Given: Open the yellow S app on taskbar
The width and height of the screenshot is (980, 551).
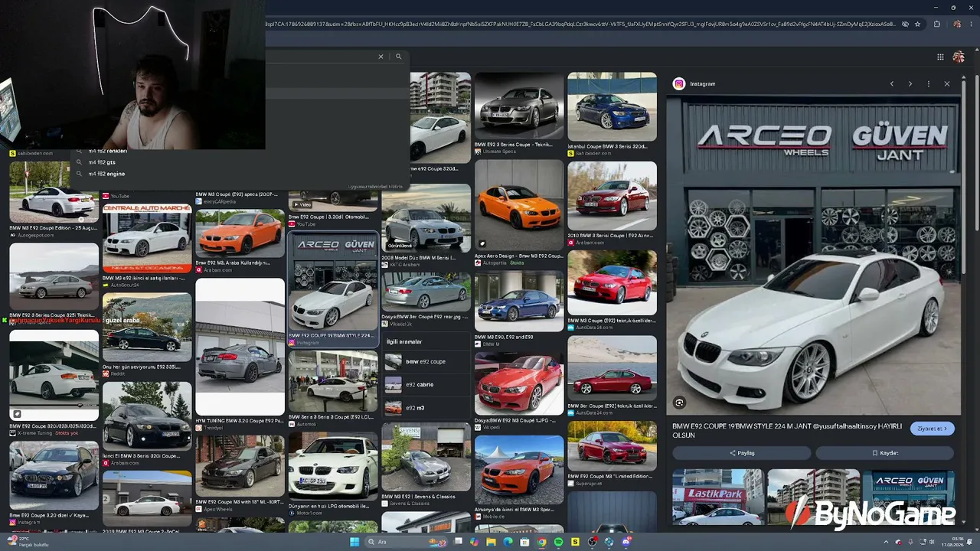Looking at the screenshot, I should pos(575,542).
